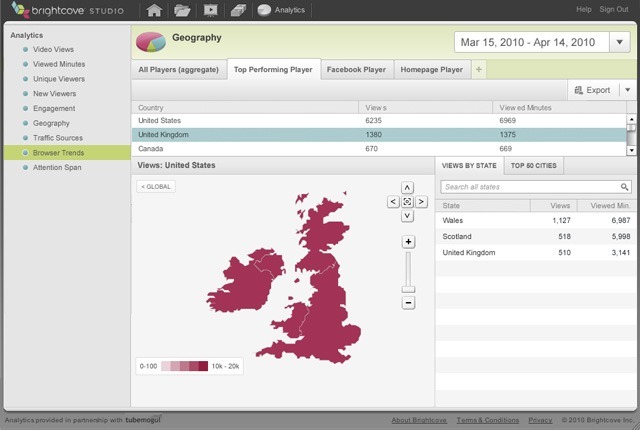Zoom out on the map
Image resolution: width=640 pixels, height=430 pixels.
click(408, 303)
